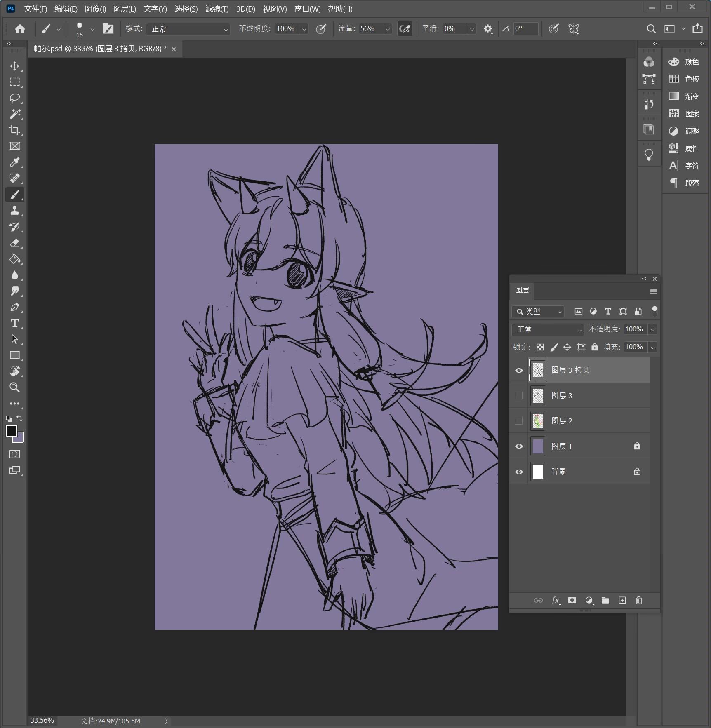Activate the Horizontal Type tool
This screenshot has height=728, width=711.
15,323
